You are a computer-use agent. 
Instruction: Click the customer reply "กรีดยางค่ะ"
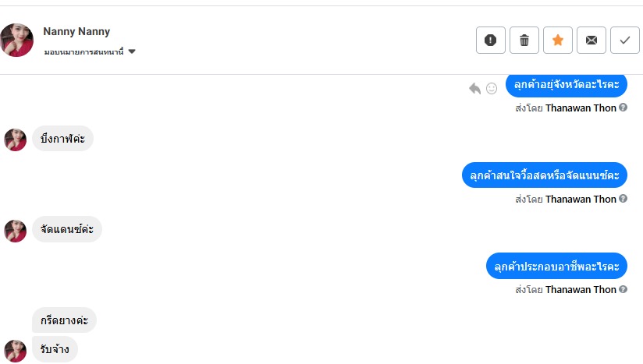[x=64, y=320]
